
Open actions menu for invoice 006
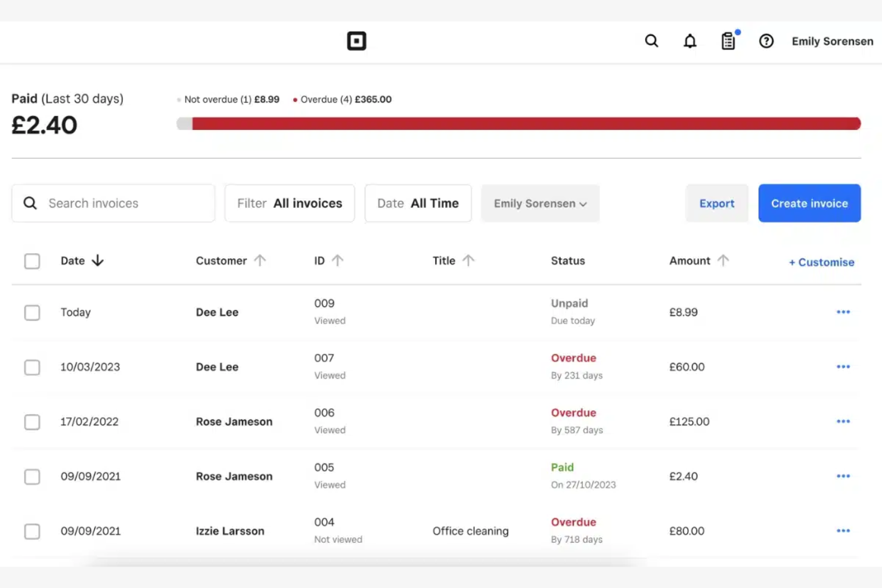tap(843, 421)
